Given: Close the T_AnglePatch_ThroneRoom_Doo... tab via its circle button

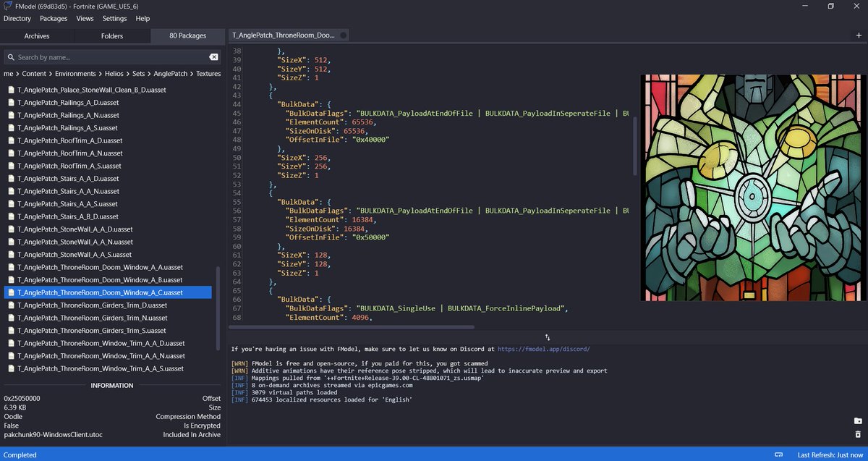Looking at the screenshot, I should 343,35.
